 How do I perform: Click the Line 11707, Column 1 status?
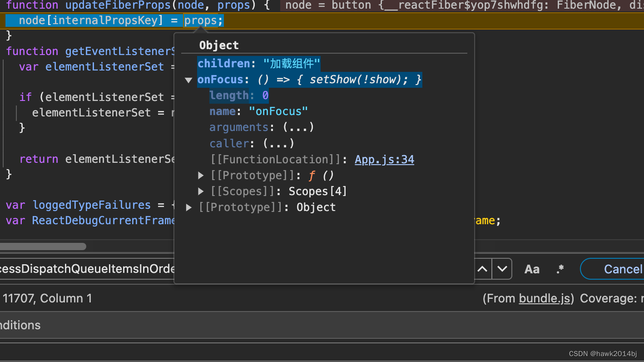[x=46, y=298]
